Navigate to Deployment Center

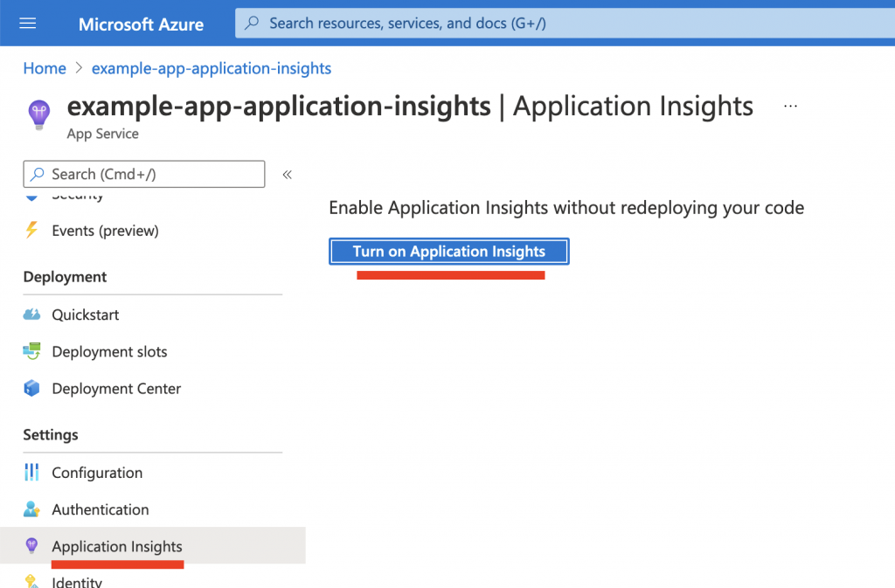(x=116, y=389)
